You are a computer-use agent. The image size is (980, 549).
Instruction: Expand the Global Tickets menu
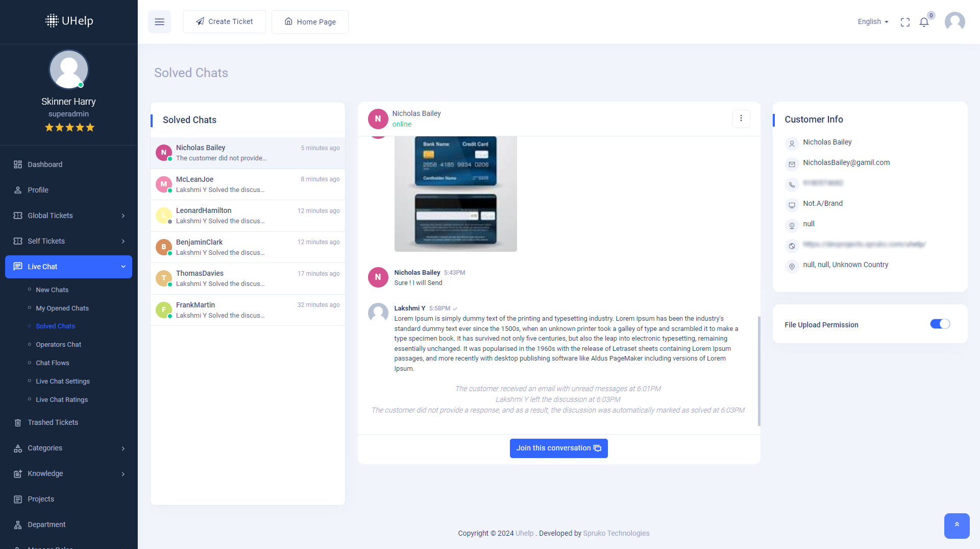68,216
